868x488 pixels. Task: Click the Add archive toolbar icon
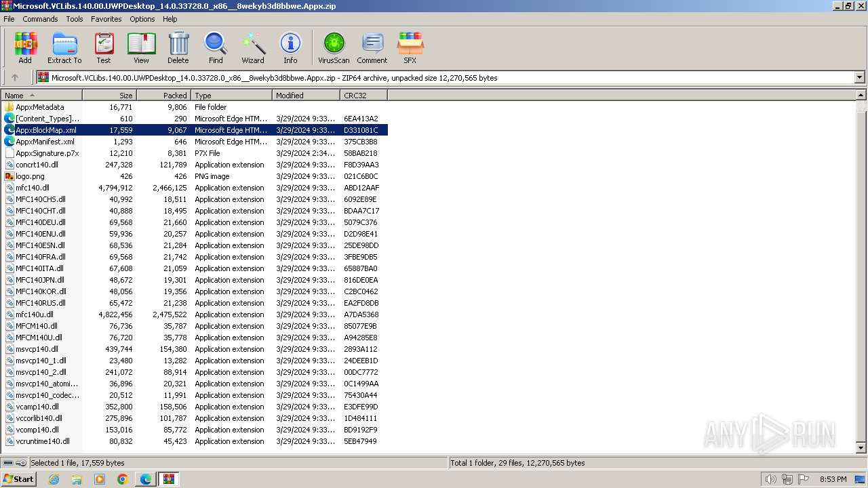pyautogui.click(x=25, y=48)
